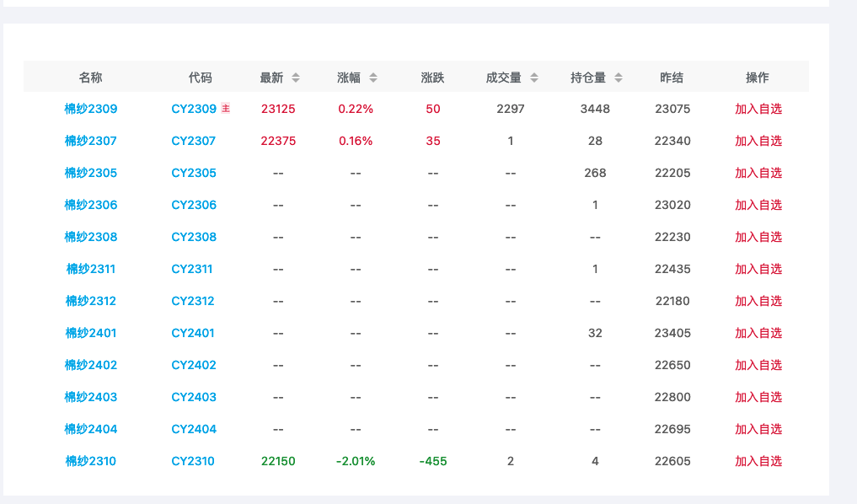857x504 pixels.
Task: Open the 棉纱2309 contract name link
Action: coord(91,109)
